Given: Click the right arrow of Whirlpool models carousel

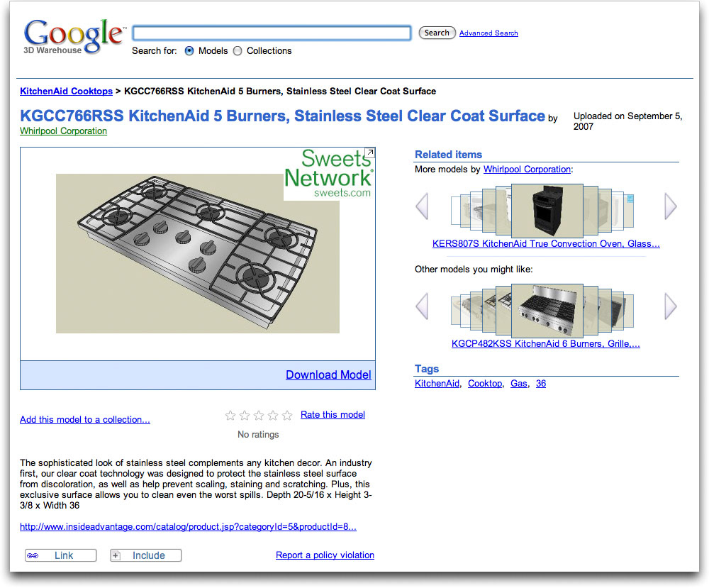Looking at the screenshot, I should pyautogui.click(x=671, y=206).
